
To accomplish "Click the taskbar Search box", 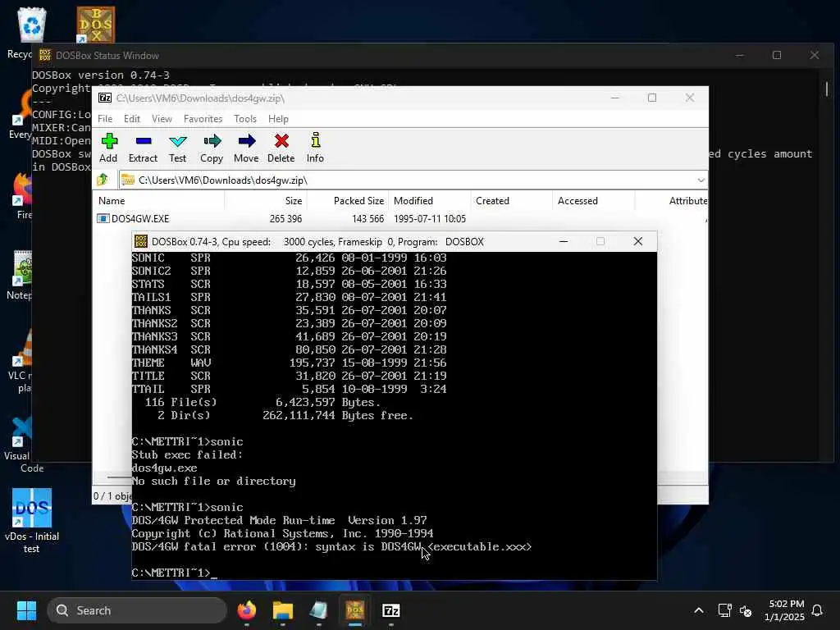I will coord(137,610).
